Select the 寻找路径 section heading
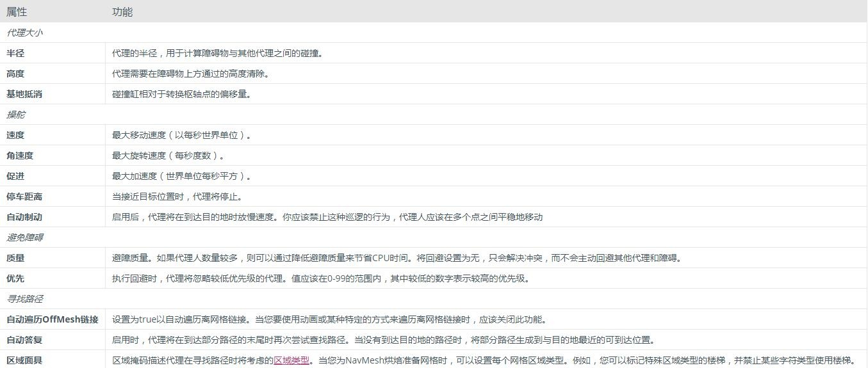 click(24, 299)
